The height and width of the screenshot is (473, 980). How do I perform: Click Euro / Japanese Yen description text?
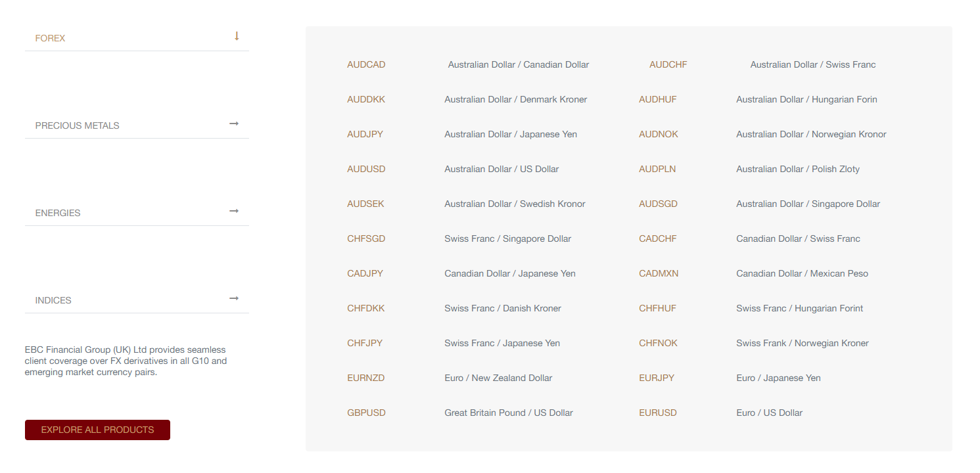coord(778,378)
